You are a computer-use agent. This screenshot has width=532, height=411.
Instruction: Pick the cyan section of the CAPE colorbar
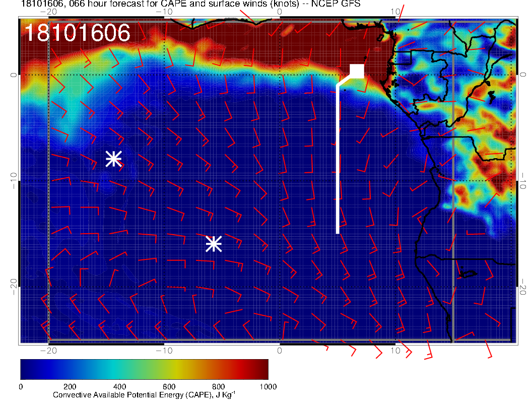(113, 369)
